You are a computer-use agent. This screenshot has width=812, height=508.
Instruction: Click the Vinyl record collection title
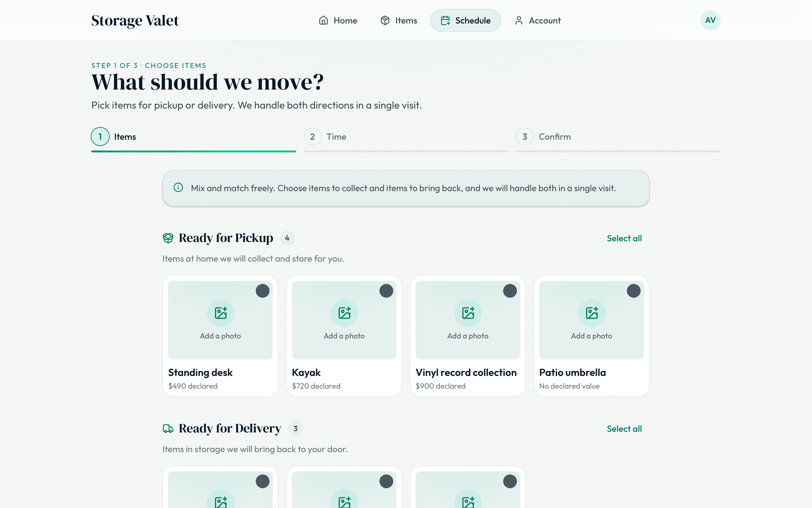(x=466, y=372)
